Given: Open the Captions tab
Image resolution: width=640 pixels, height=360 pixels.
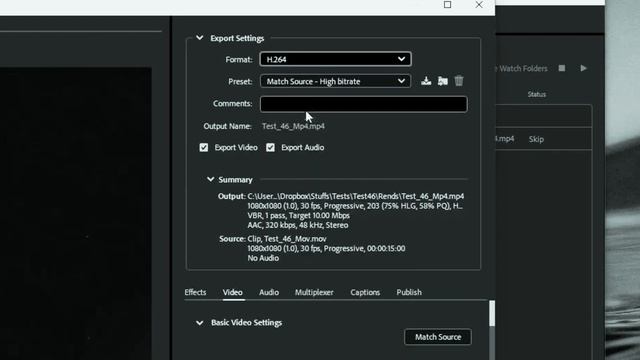Looking at the screenshot, I should (365, 292).
